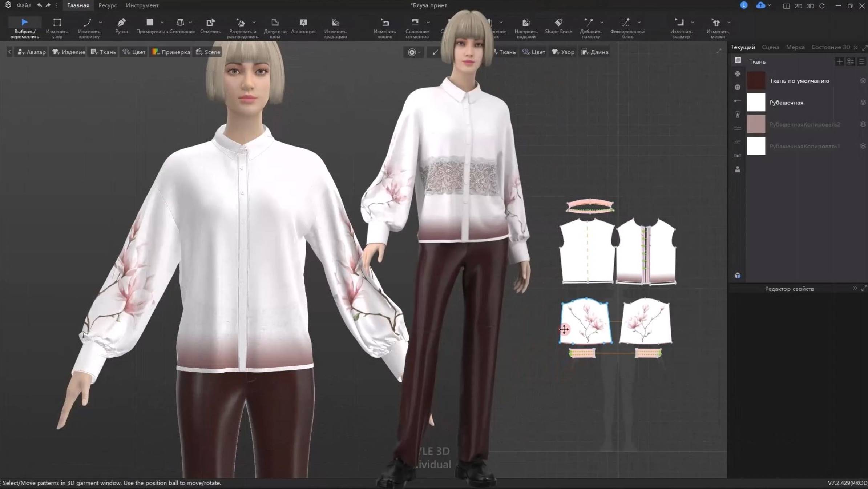The image size is (868, 489).
Task: Click the Примерка button in 3D toolbar
Action: click(x=171, y=52)
